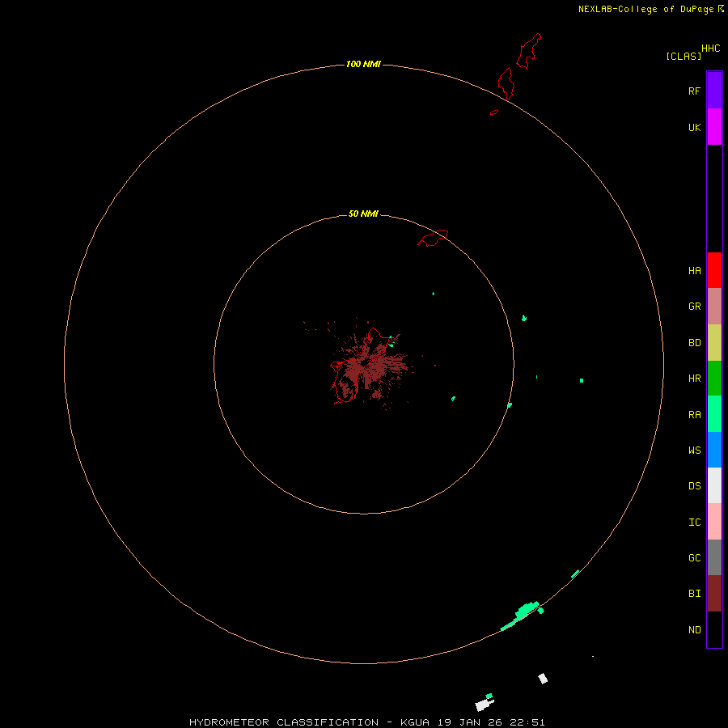The width and height of the screenshot is (728, 728).
Task: Click the '100 NMI' range ring label
Action: point(363,64)
